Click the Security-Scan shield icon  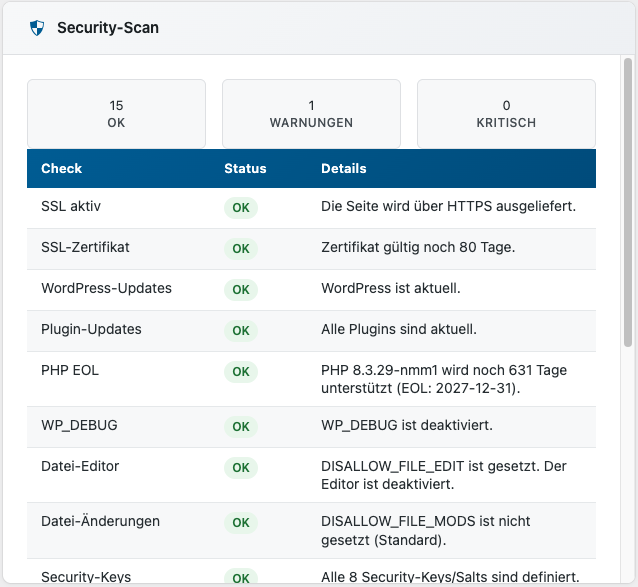click(37, 28)
